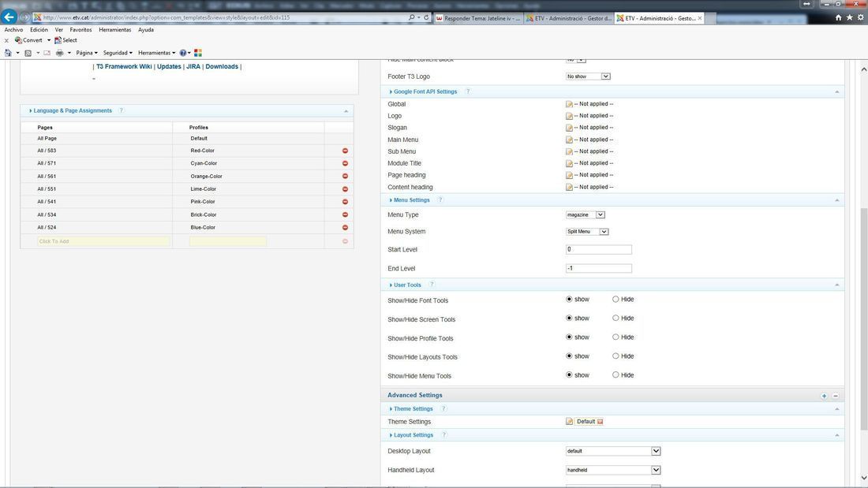Screen dimensions: 868x488
Task: Click the End Level input field
Action: point(598,268)
